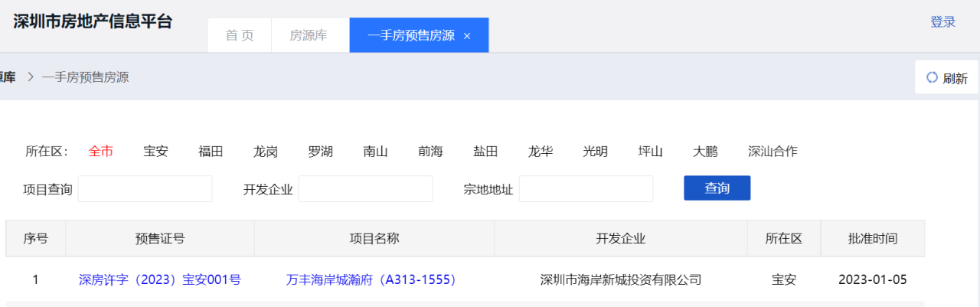980x307 pixels.
Task: Switch to the 房源库 tab
Action: (309, 35)
